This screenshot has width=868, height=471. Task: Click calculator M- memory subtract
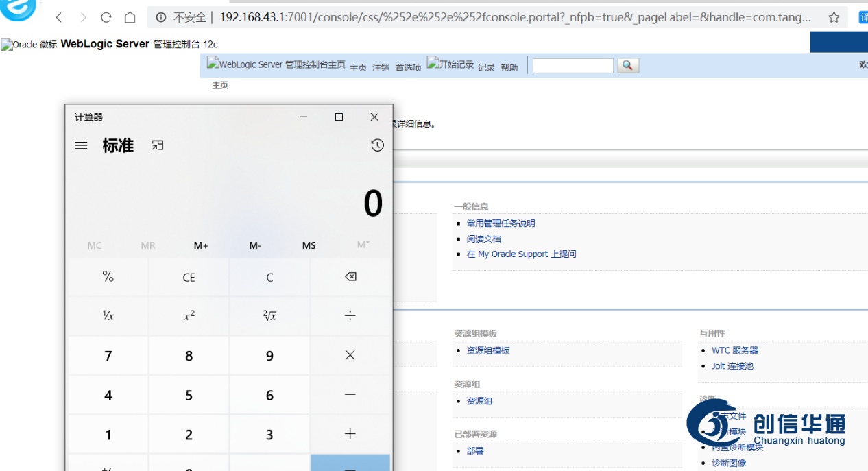(x=255, y=245)
